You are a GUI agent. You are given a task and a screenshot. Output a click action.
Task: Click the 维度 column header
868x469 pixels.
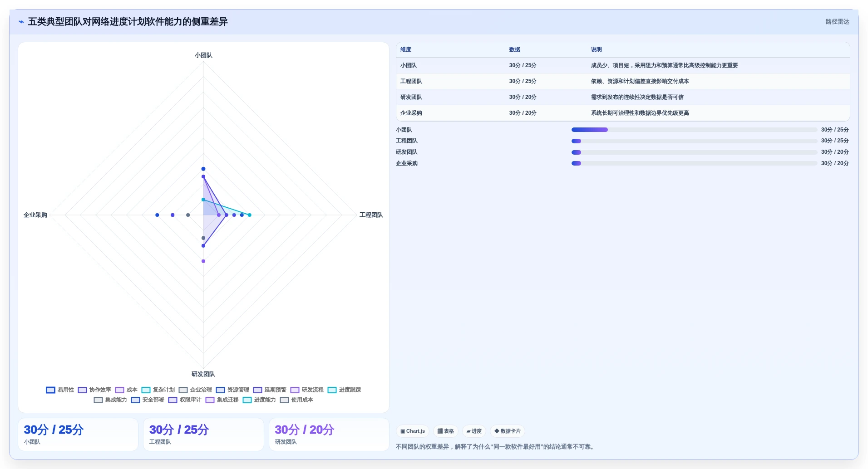click(406, 49)
